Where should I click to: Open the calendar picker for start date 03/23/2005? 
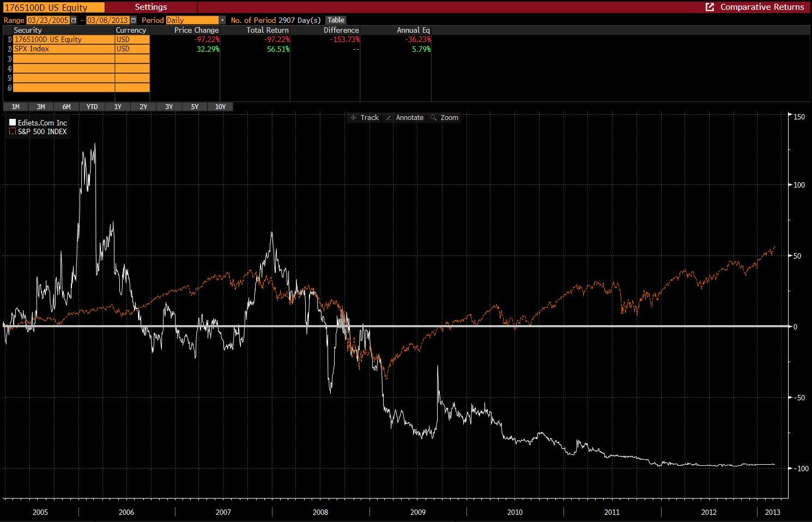(x=74, y=20)
